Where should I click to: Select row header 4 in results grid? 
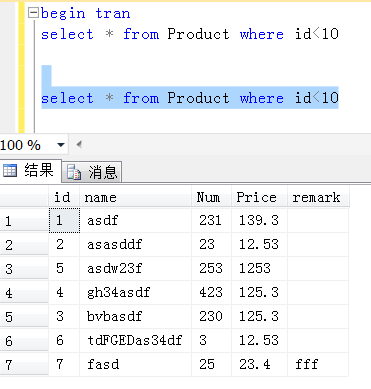[x=24, y=293]
